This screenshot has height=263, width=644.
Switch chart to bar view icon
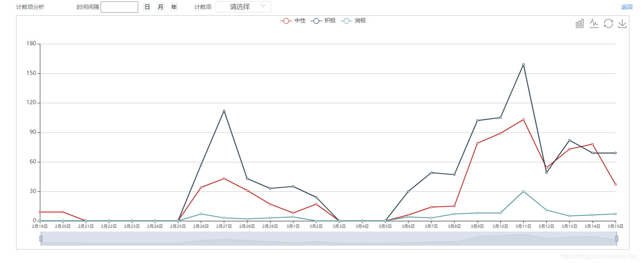tap(580, 24)
